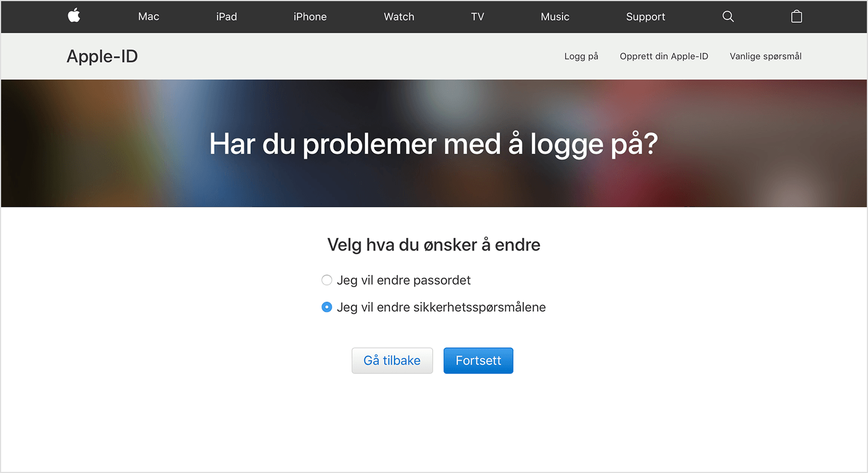Open the Music menu item

click(555, 17)
